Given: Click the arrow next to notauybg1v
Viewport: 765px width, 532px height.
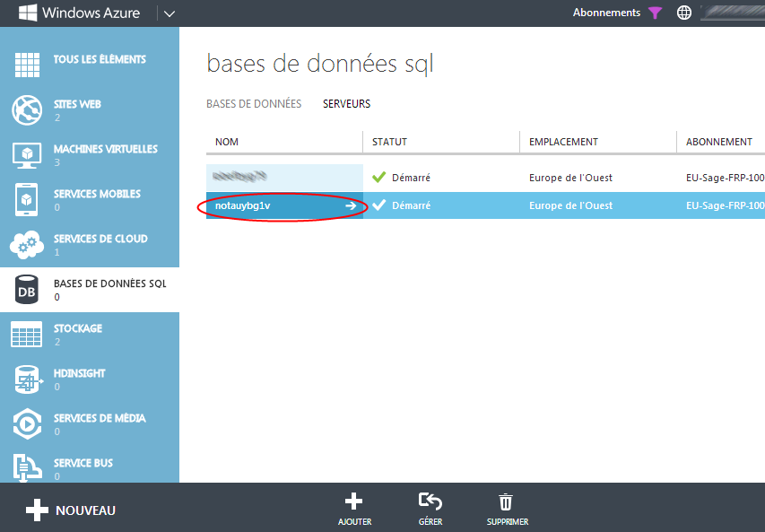Looking at the screenshot, I should pyautogui.click(x=351, y=206).
